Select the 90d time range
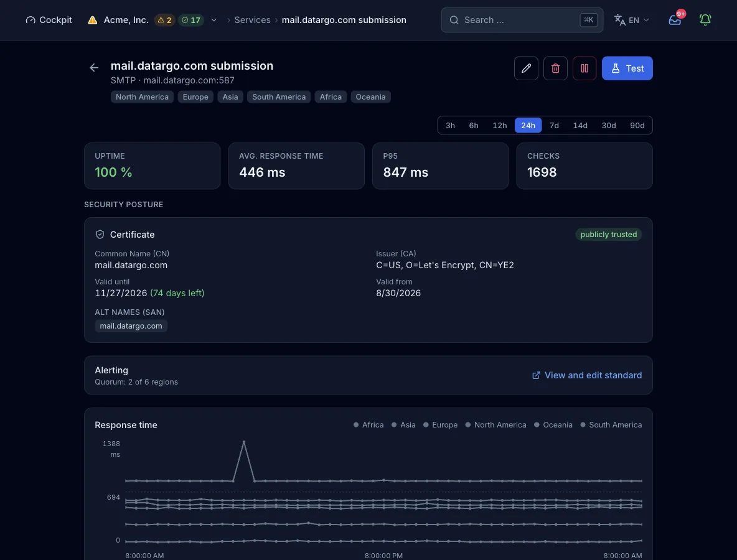The height and width of the screenshot is (560, 737). click(x=637, y=126)
